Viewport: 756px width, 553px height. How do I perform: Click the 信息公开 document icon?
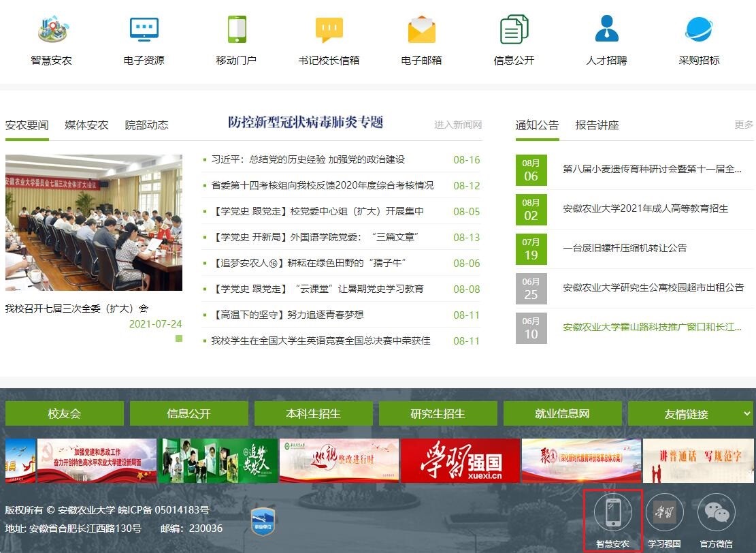click(x=514, y=29)
